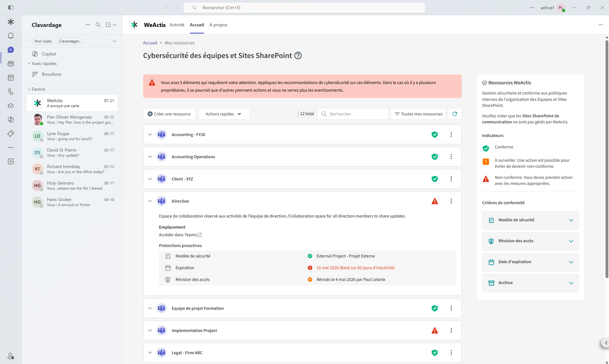Image resolution: width=609 pixels, height=364 pixels.
Task: Toggle Non lu(e)s filter chip
Action: click(x=43, y=41)
